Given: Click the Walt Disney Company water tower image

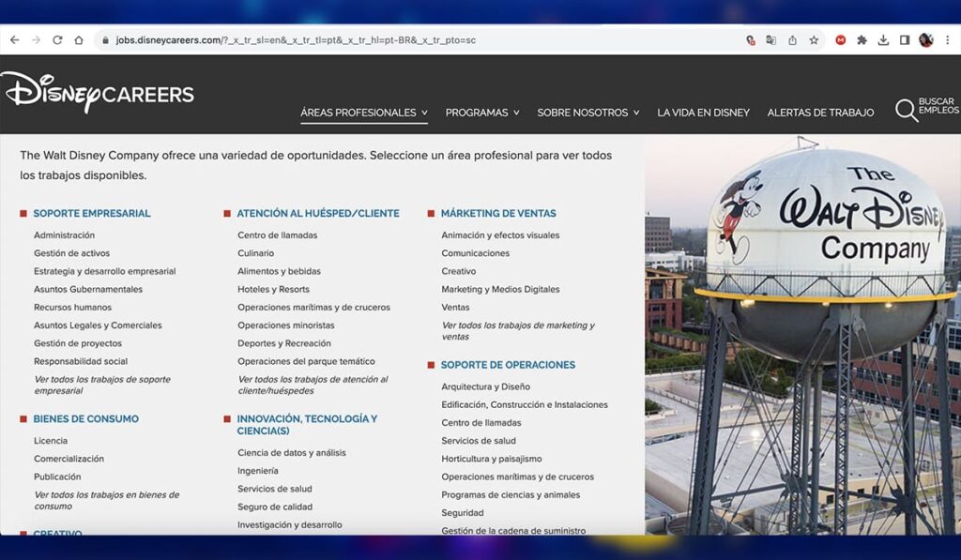Looking at the screenshot, I should pos(803,335).
